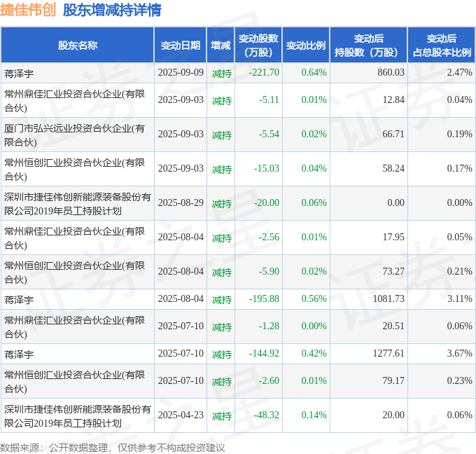Click the holding value 12.84
The width and height of the screenshot is (476, 454).
point(393,99)
